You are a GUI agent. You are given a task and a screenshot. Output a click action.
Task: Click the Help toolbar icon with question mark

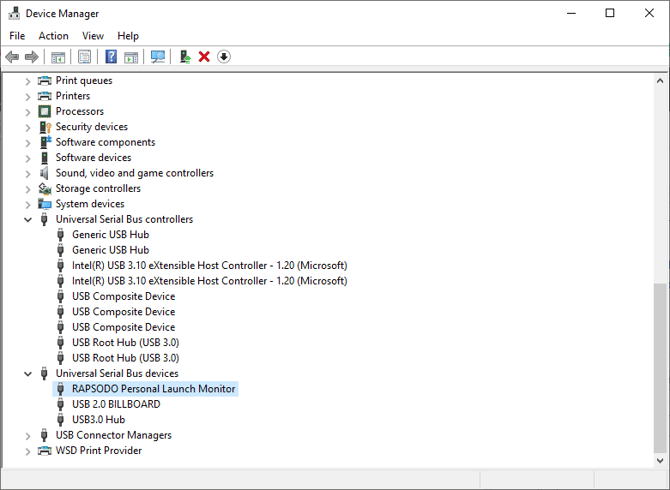pos(111,57)
